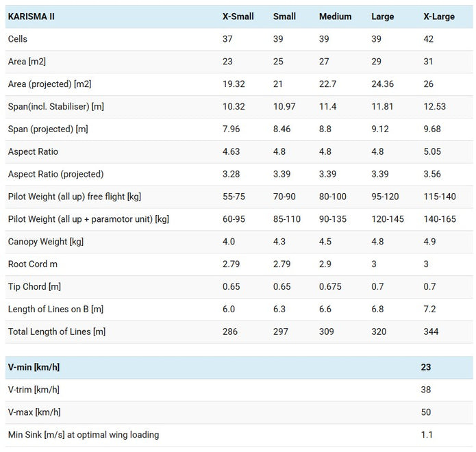Image resolution: width=476 pixels, height=452 pixels.
Task: Click the V-max [km/h] label
Action: coord(34,412)
